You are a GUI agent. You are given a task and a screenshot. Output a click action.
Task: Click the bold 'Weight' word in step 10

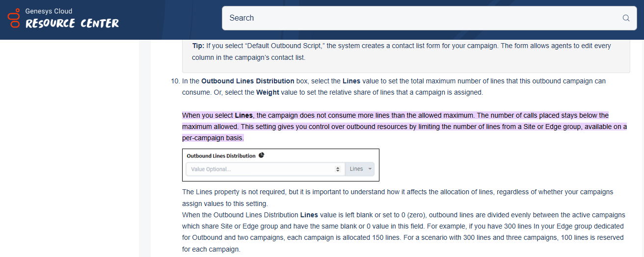point(268,92)
